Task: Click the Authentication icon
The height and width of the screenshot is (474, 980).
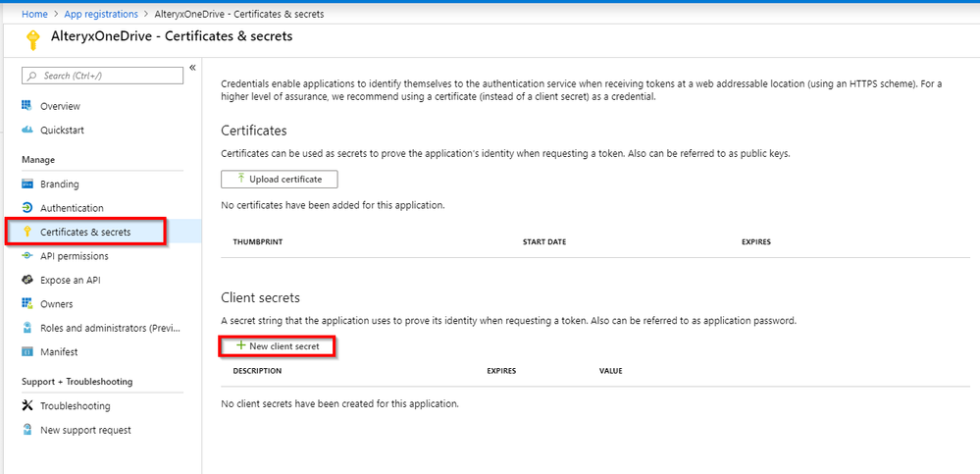Action: point(26,208)
